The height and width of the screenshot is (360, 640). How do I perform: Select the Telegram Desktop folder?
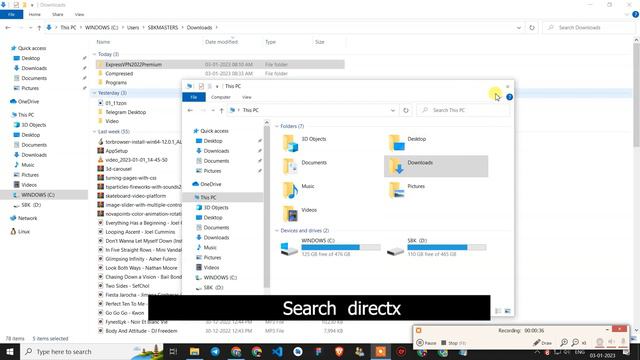click(x=126, y=112)
